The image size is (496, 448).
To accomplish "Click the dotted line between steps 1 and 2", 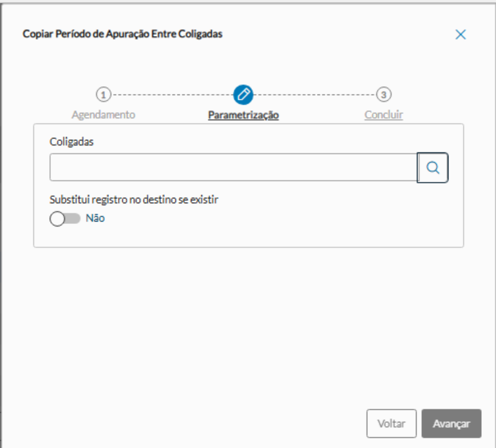I will (x=171, y=95).
